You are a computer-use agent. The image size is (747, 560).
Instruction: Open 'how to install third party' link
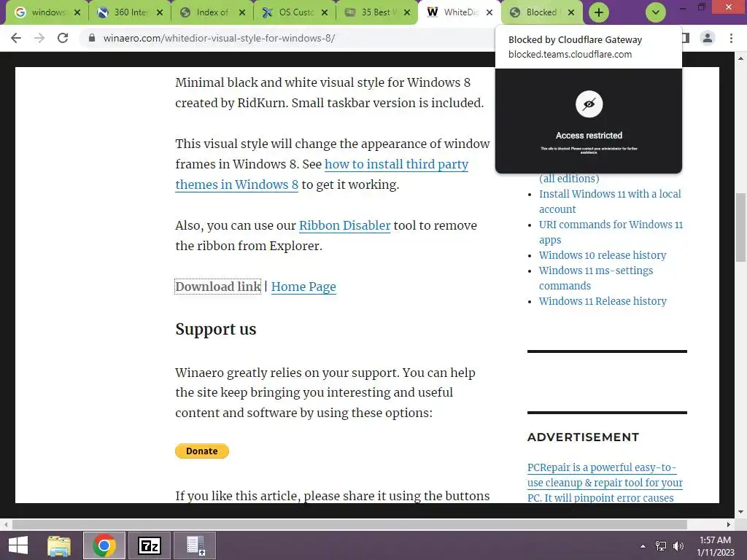pos(396,164)
